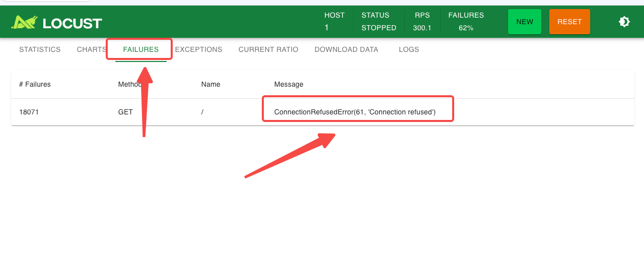Select the FAILURES tab
The height and width of the screenshot is (255, 644).
coord(140,49)
